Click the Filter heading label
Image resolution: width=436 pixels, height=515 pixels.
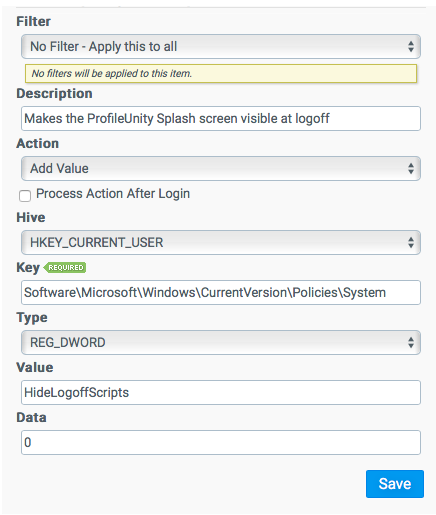[x=33, y=22]
